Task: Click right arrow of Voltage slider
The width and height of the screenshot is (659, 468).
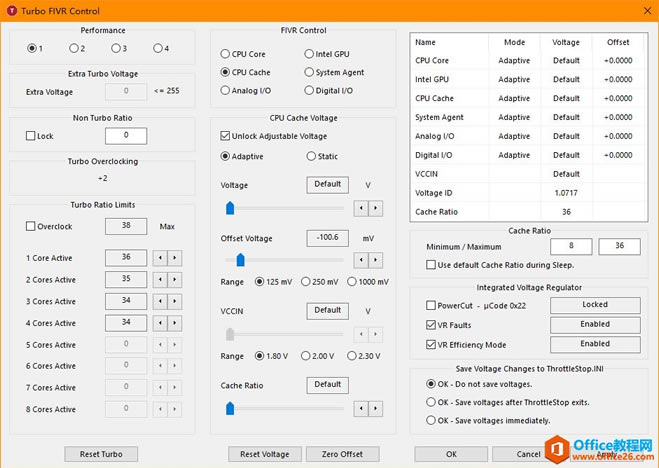Action: pyautogui.click(x=376, y=208)
